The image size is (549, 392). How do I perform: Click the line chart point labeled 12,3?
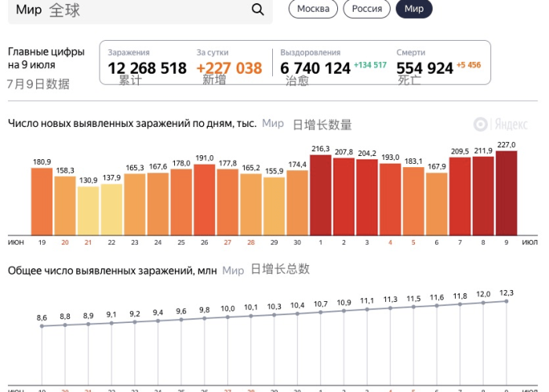507,301
